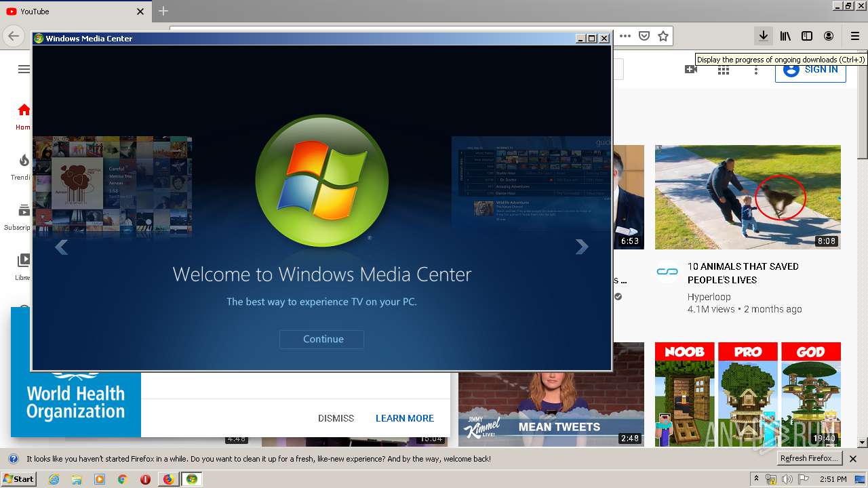The height and width of the screenshot is (488, 868).
Task: Click the Refresh Firefox button
Action: [x=809, y=458]
